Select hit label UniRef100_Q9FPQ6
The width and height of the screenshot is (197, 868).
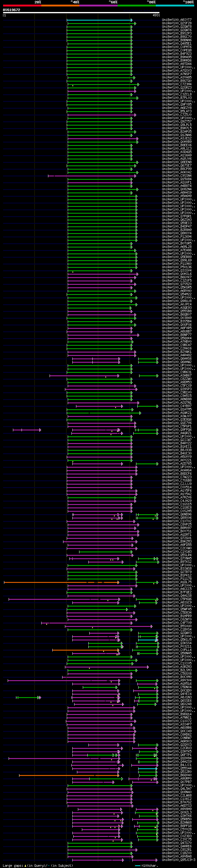point(177,430)
